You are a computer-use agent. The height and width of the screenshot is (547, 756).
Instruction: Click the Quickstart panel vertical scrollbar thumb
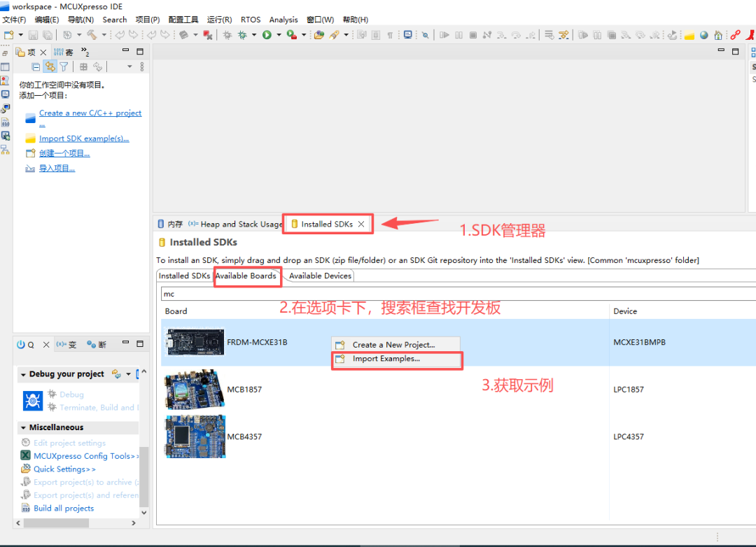(143, 477)
